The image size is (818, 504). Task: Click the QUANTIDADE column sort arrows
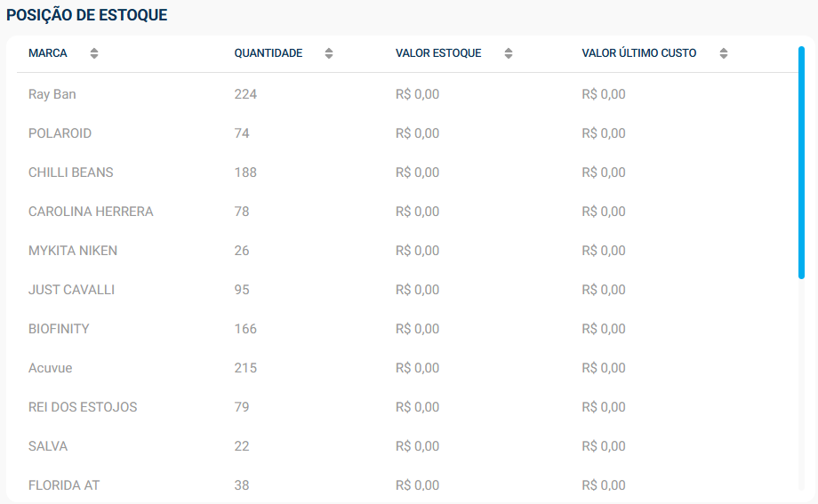[x=329, y=53]
